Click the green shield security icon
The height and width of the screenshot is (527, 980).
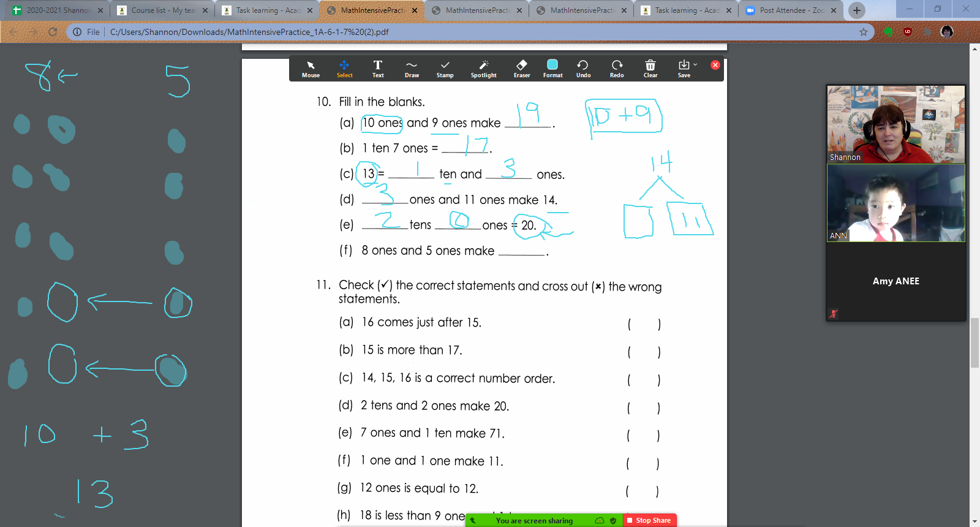click(613, 520)
